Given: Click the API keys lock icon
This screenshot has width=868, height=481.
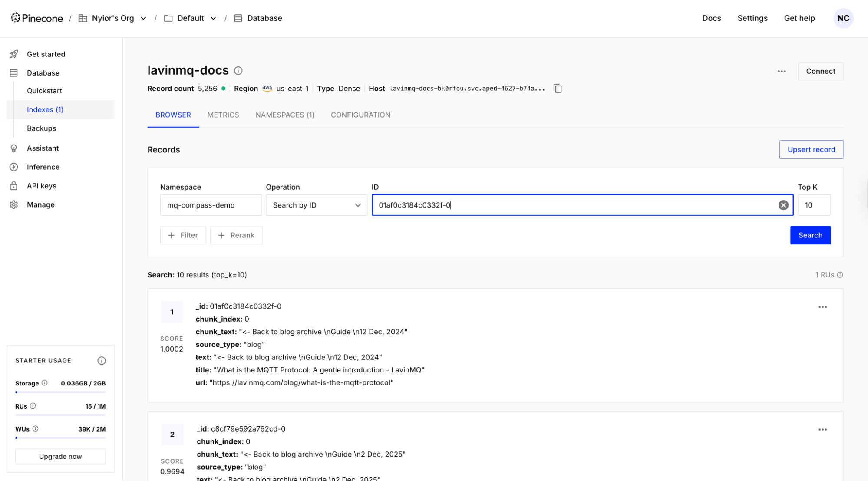Looking at the screenshot, I should (14, 186).
